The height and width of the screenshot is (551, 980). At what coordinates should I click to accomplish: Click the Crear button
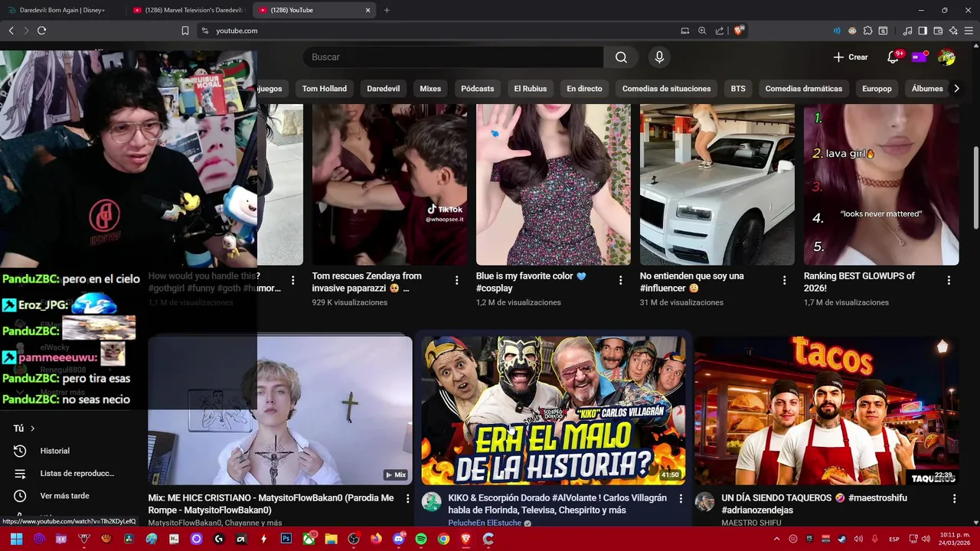(x=851, y=57)
